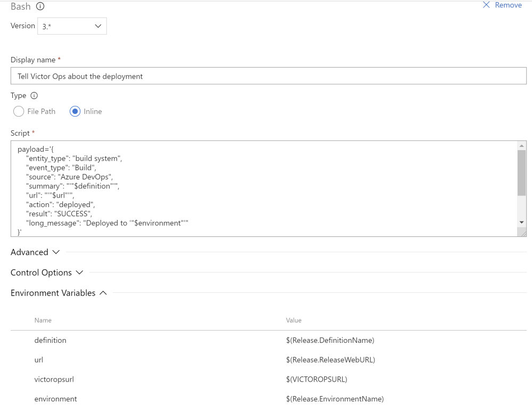Click the $(Release.EnvironmentName) value

click(335, 399)
